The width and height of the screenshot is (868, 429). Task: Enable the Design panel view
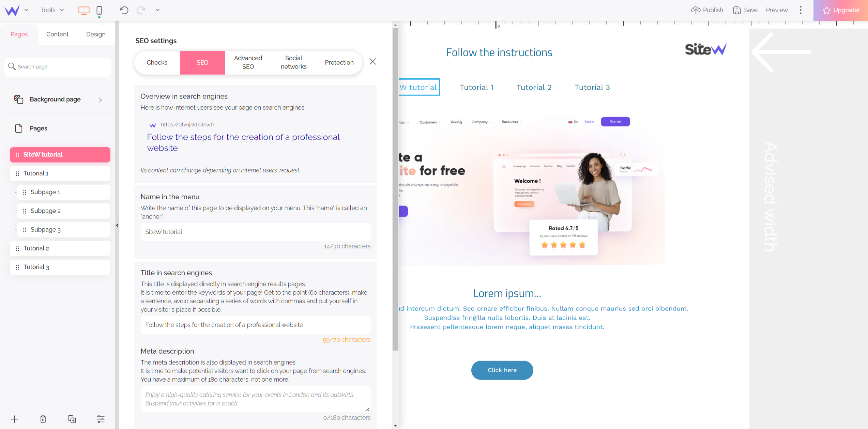(95, 34)
